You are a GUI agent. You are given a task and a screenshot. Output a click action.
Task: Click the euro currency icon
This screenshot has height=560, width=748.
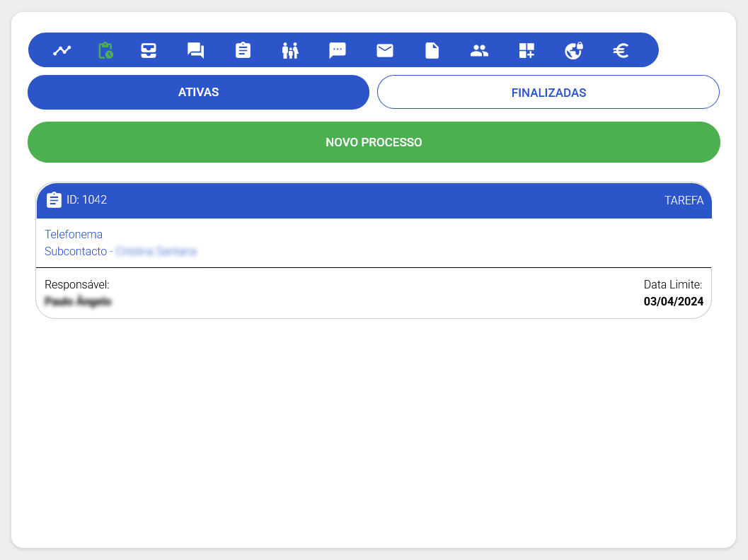tap(621, 50)
